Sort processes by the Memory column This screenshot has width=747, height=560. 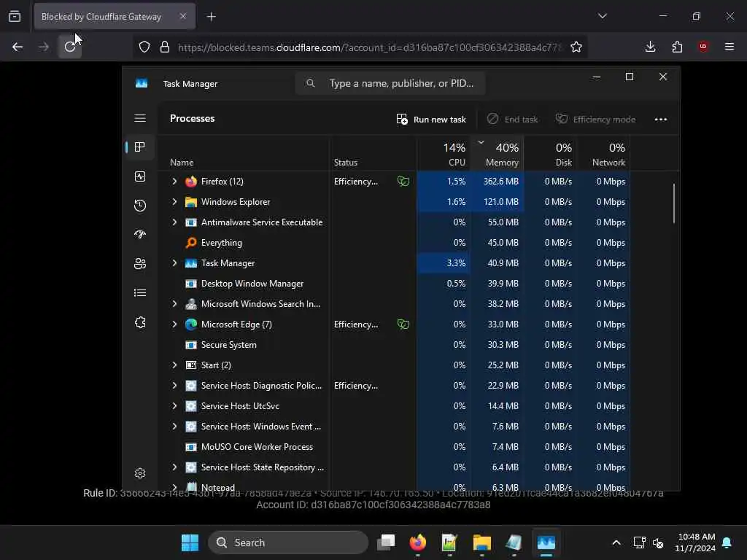[498, 153]
